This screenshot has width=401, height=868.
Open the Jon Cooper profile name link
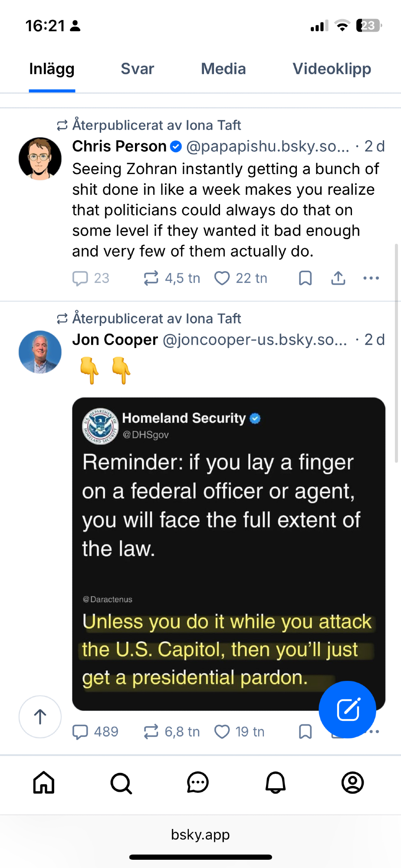(115, 340)
